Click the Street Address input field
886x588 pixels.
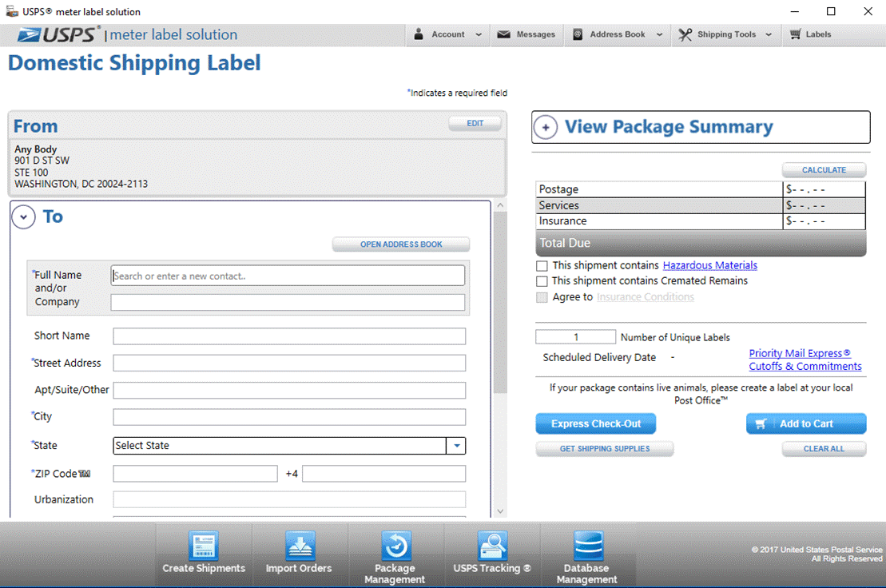289,363
